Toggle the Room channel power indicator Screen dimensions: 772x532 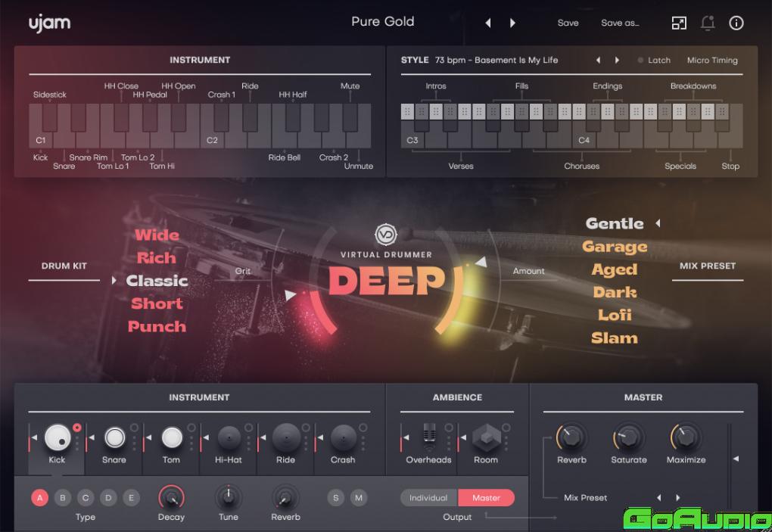[x=506, y=427]
